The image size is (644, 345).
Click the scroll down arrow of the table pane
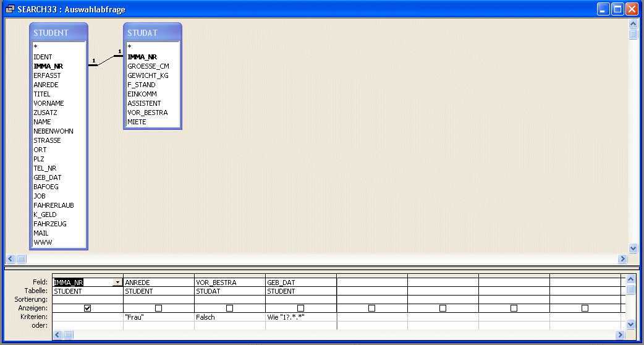pyautogui.click(x=633, y=248)
